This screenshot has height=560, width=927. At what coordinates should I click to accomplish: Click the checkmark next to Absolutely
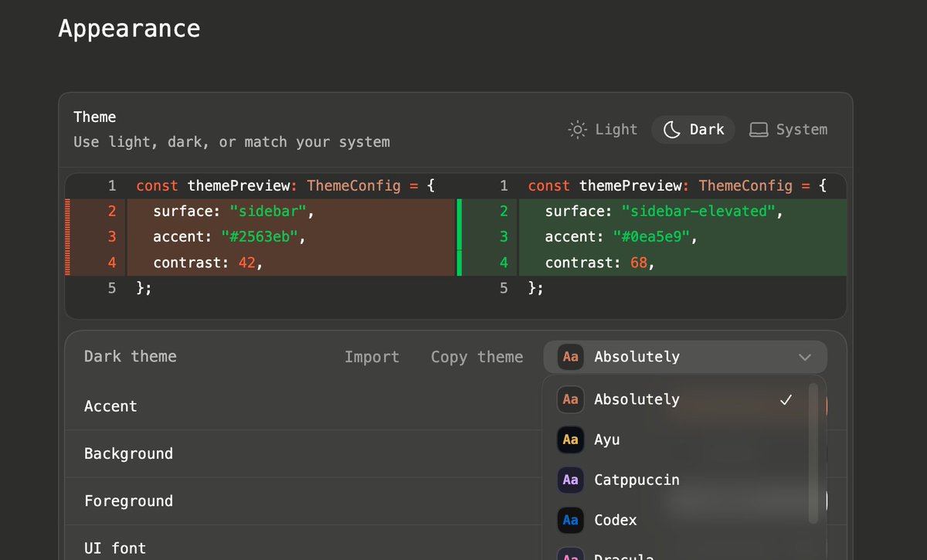786,399
